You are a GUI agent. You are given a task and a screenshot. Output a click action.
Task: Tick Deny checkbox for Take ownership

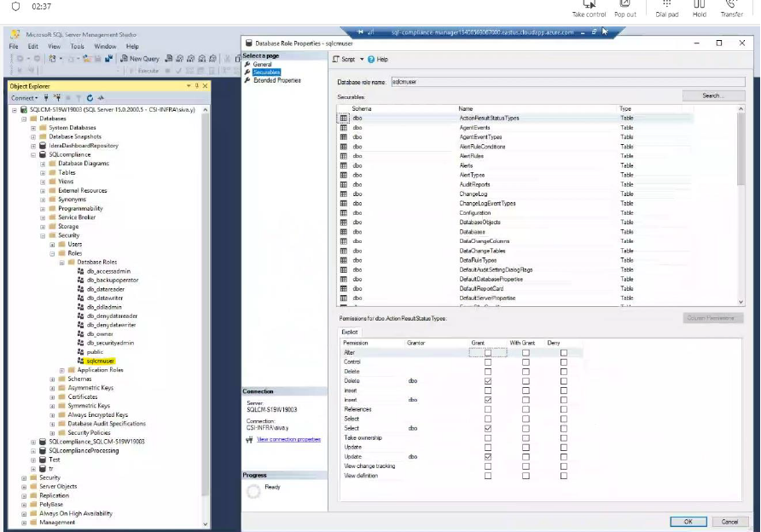point(563,438)
